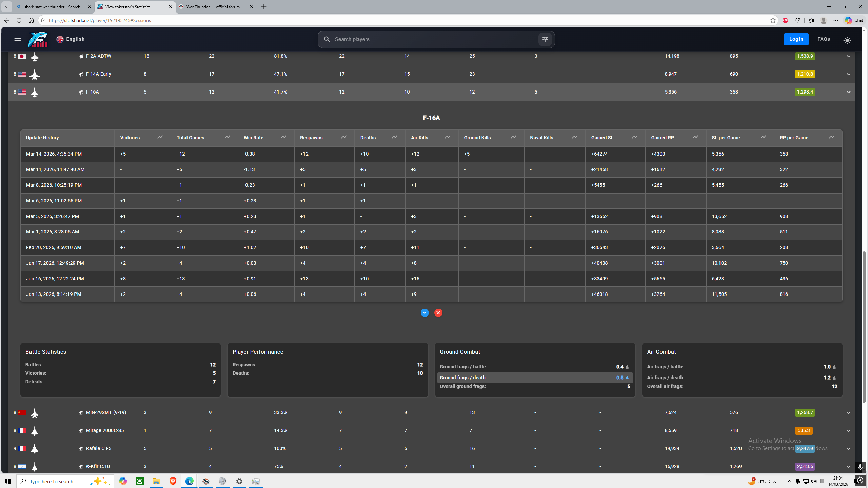Viewport: 868px width, 488px height.
Task: Open chart for Air frags per battle
Action: pyautogui.click(x=835, y=367)
